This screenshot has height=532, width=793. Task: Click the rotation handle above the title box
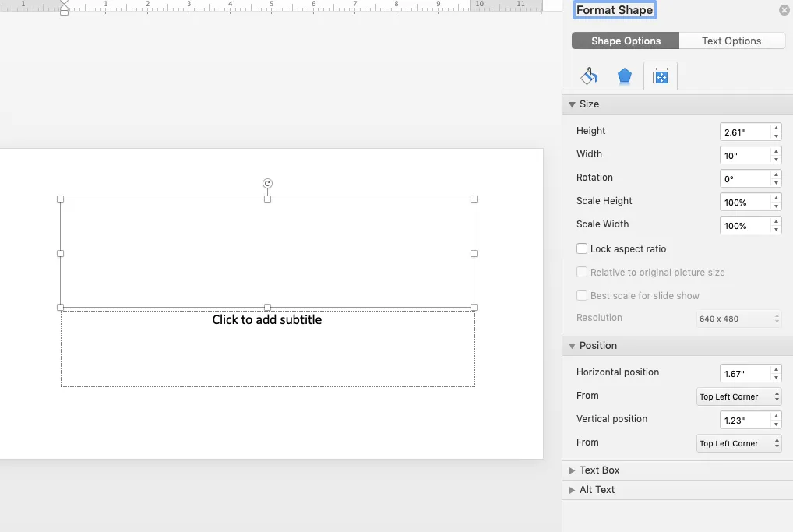(267, 183)
